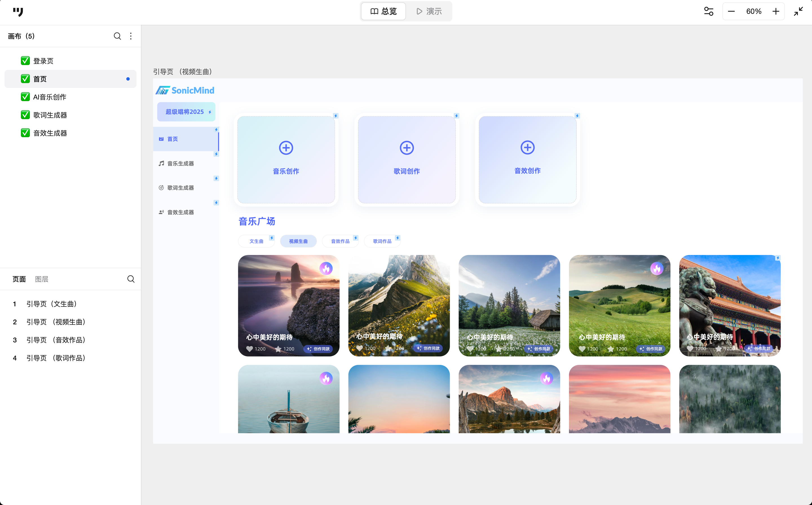Click the canvas list search icon
This screenshot has width=812, height=505.
click(117, 36)
